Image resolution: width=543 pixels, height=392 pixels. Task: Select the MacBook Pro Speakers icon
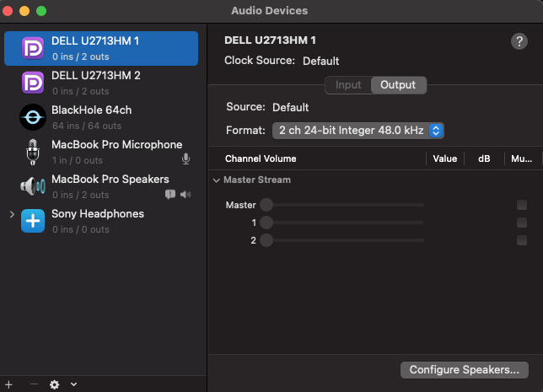point(33,186)
